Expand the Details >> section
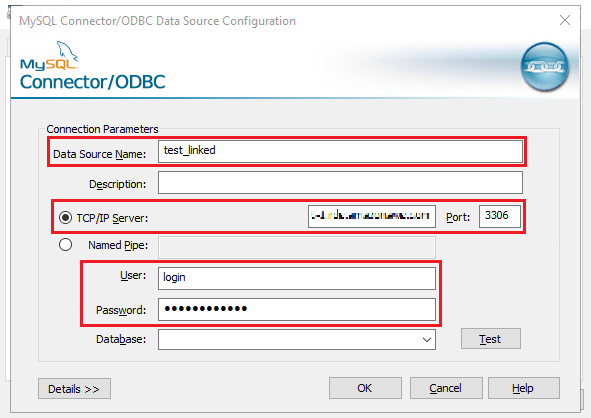The height and width of the screenshot is (418, 591). [74, 389]
